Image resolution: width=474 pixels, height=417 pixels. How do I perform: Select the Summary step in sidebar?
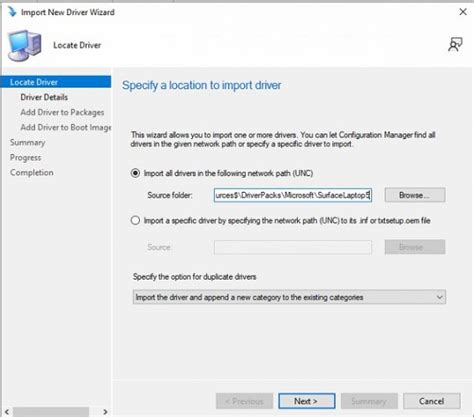(27, 143)
